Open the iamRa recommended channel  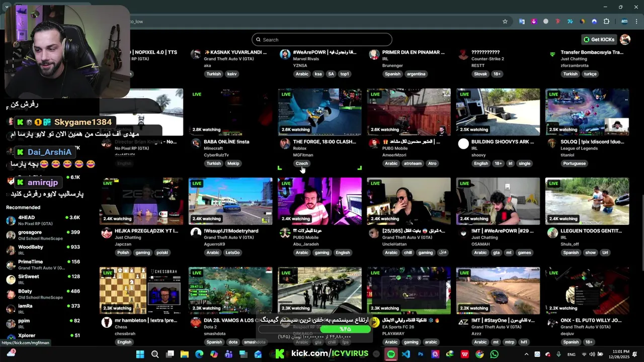(x=43, y=308)
